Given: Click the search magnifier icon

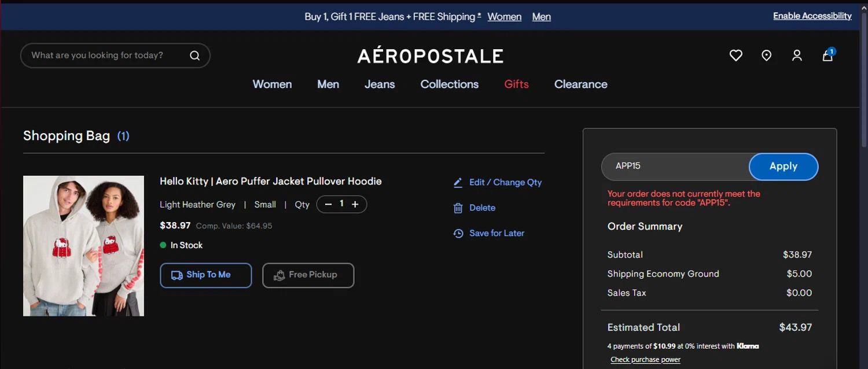Looking at the screenshot, I should click(x=195, y=56).
